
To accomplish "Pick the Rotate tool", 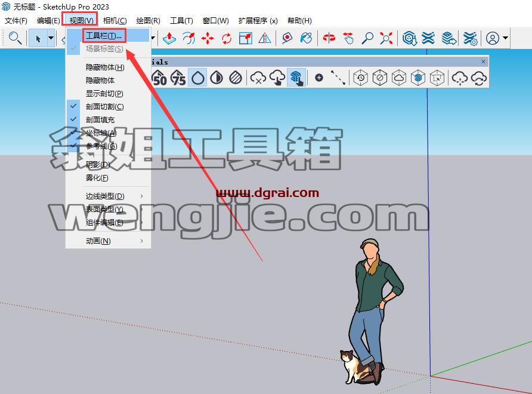I will pyautogui.click(x=227, y=38).
